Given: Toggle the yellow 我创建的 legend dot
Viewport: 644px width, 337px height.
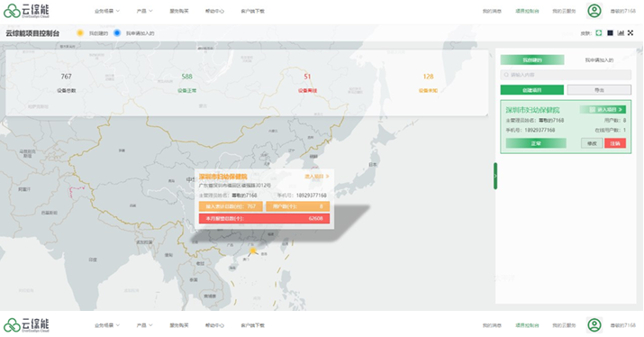Looking at the screenshot, I should point(80,32).
